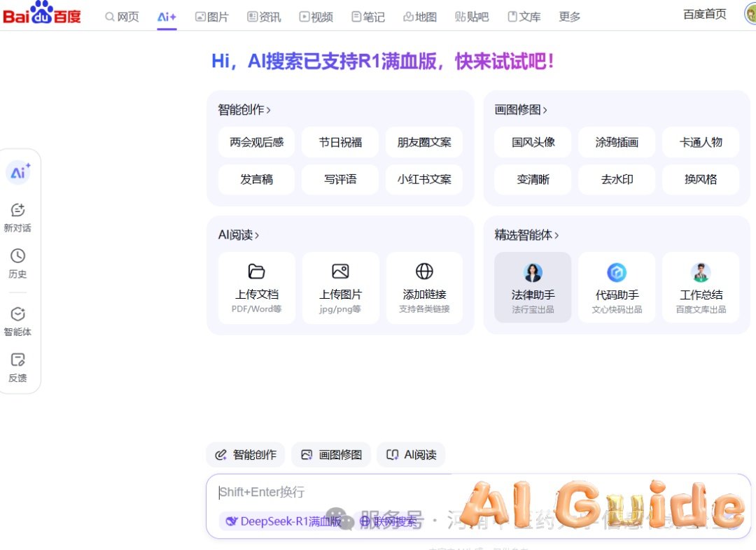Open the 工作总结 agent
The height and width of the screenshot is (550, 756).
pos(701,288)
